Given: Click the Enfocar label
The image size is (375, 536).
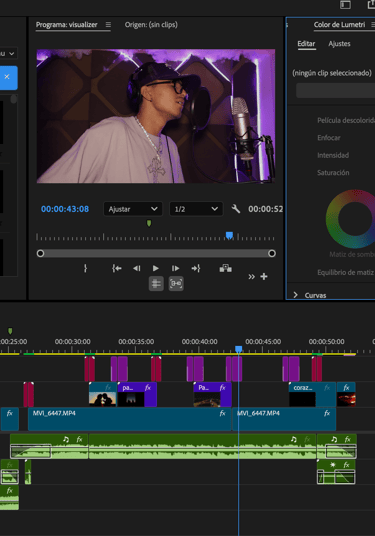Looking at the screenshot, I should tap(329, 138).
